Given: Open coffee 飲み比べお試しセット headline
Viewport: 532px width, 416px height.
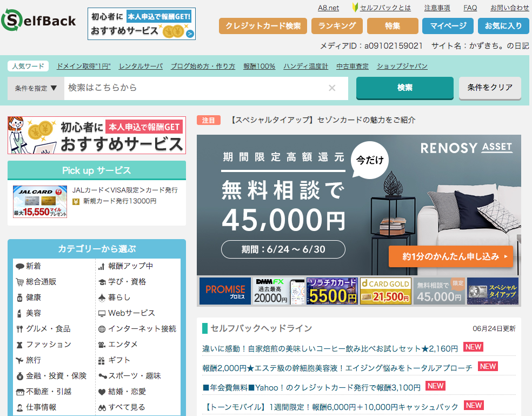Looking at the screenshot, I should [x=330, y=349].
